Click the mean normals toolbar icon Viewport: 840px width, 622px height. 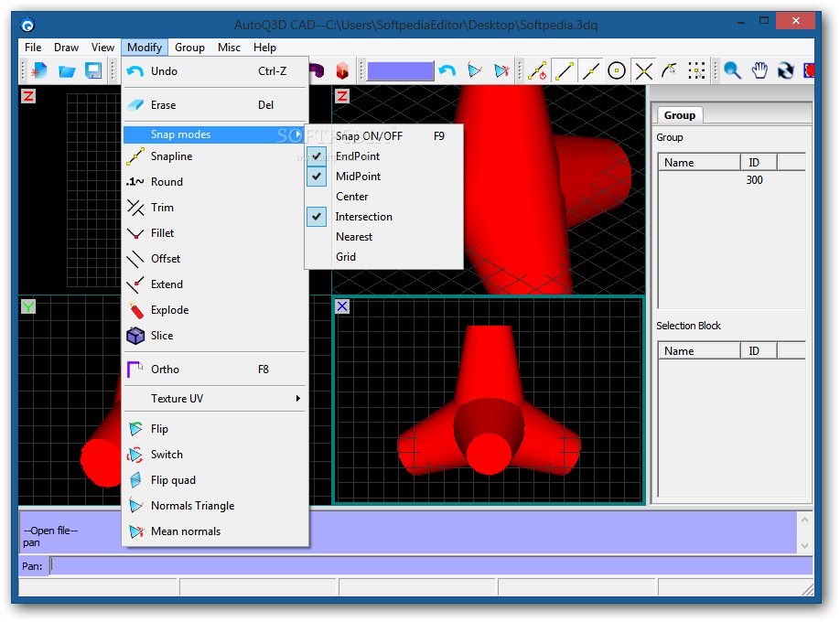(x=501, y=70)
